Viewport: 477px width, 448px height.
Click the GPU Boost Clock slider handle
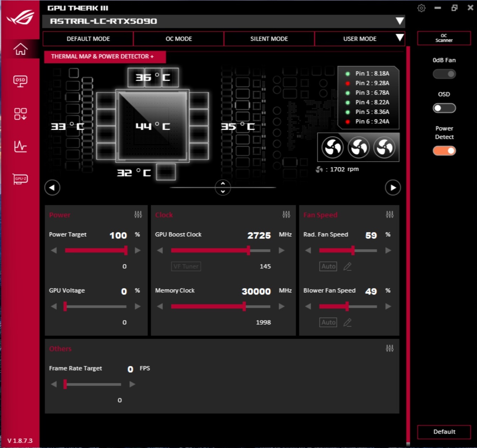pyautogui.click(x=249, y=250)
